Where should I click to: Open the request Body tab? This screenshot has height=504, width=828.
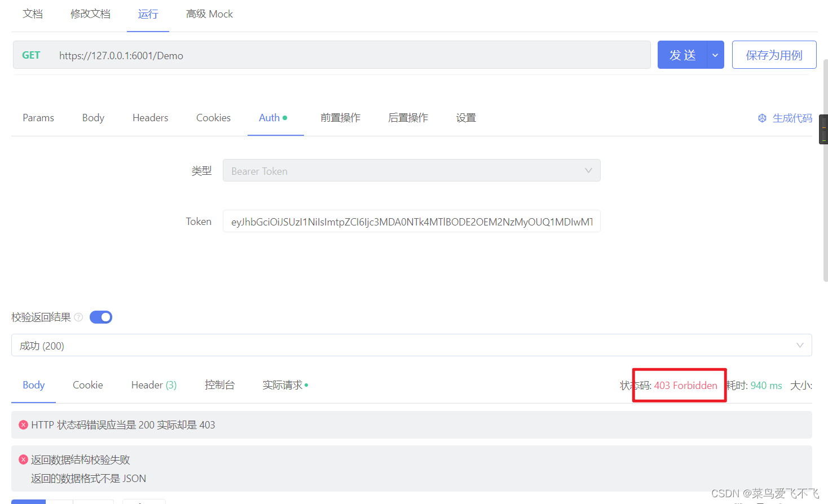pos(93,118)
